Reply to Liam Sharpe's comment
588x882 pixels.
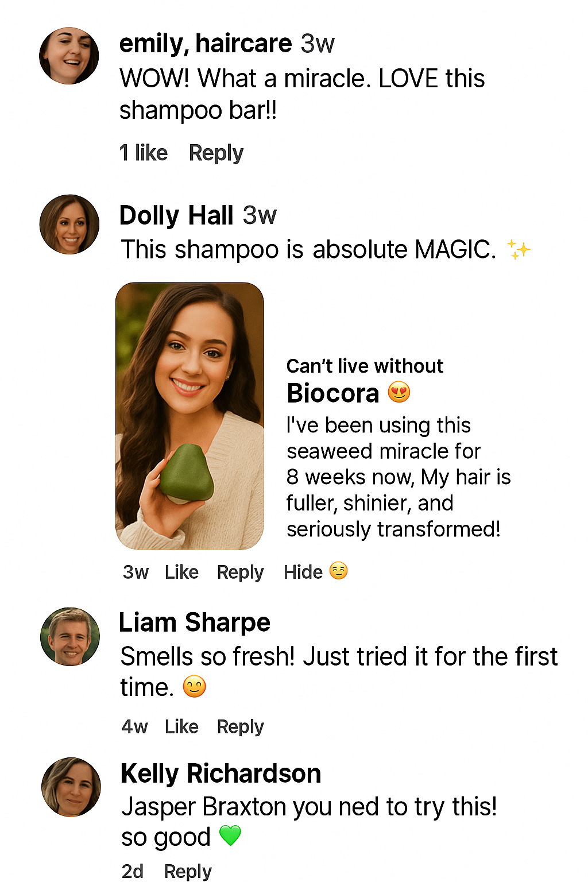pyautogui.click(x=240, y=726)
